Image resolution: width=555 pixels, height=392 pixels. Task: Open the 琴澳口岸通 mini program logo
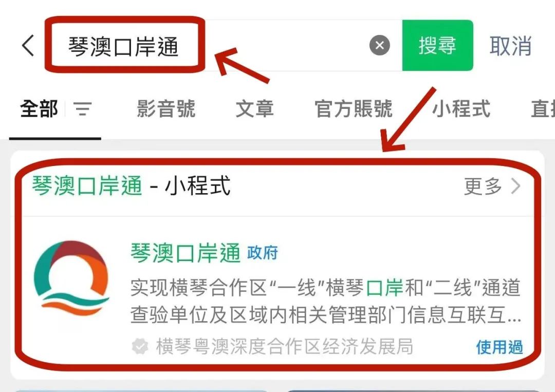click(72, 278)
